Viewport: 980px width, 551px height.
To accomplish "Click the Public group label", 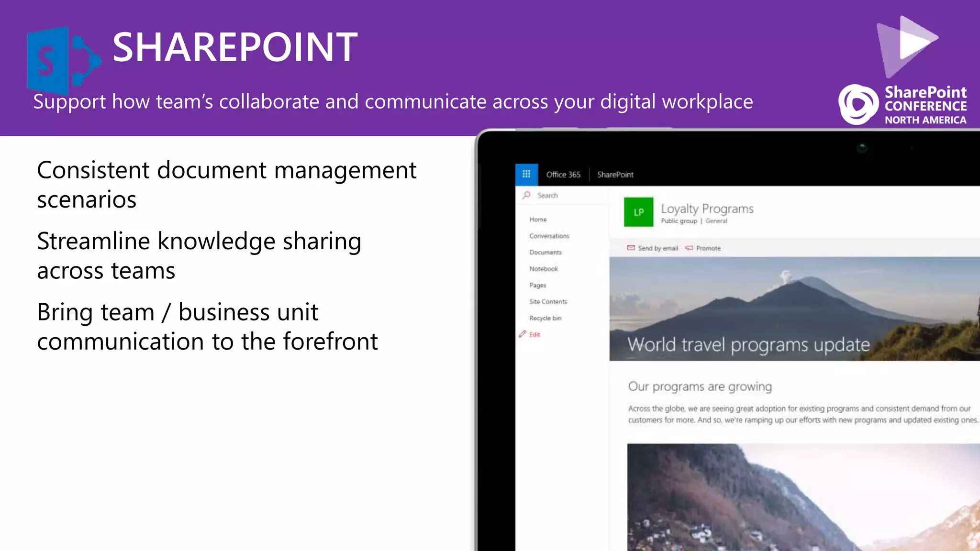I will point(679,221).
